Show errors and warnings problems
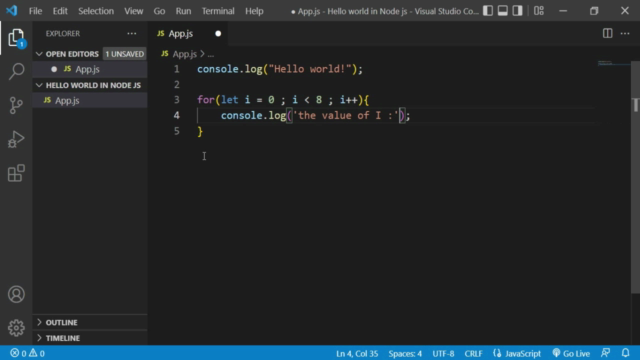The width and height of the screenshot is (640, 360). pyautogui.click(x=27, y=353)
